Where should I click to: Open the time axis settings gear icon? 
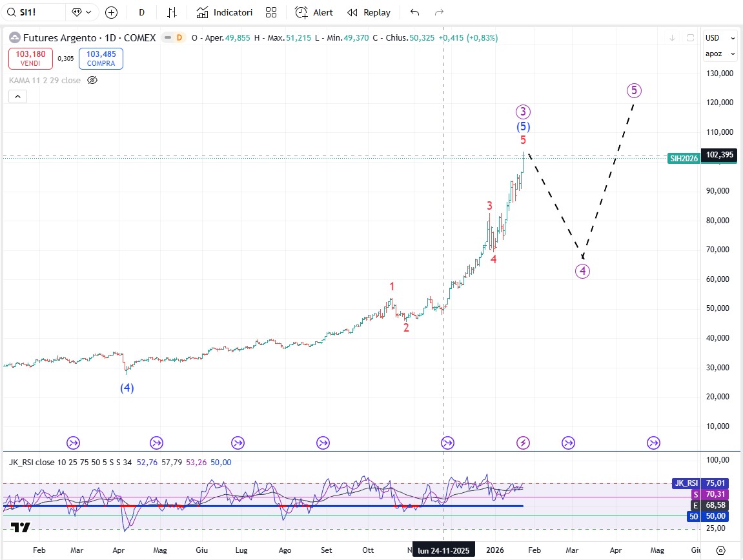(x=720, y=550)
